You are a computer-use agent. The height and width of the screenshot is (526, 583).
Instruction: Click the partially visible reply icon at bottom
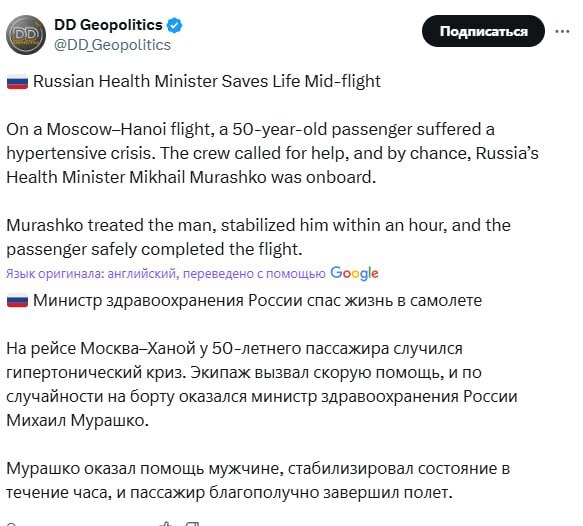(x=11, y=523)
